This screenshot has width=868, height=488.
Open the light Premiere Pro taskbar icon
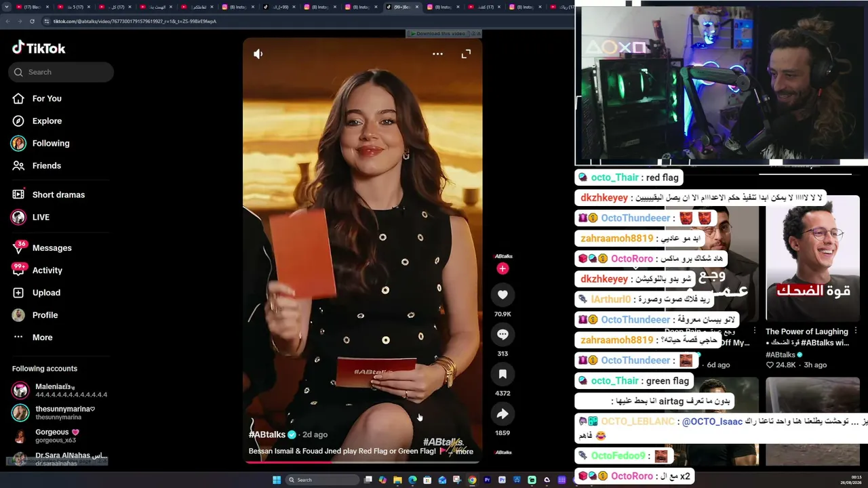coord(502,480)
